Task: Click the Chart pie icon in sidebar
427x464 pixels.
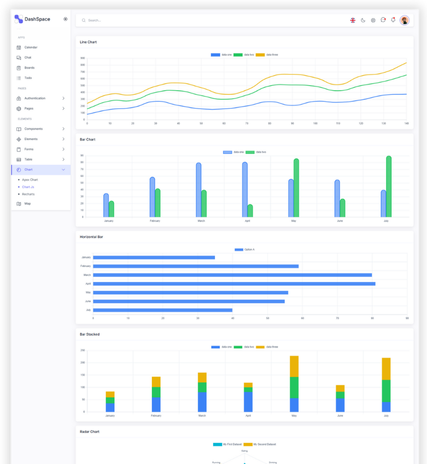Action: pyautogui.click(x=19, y=170)
